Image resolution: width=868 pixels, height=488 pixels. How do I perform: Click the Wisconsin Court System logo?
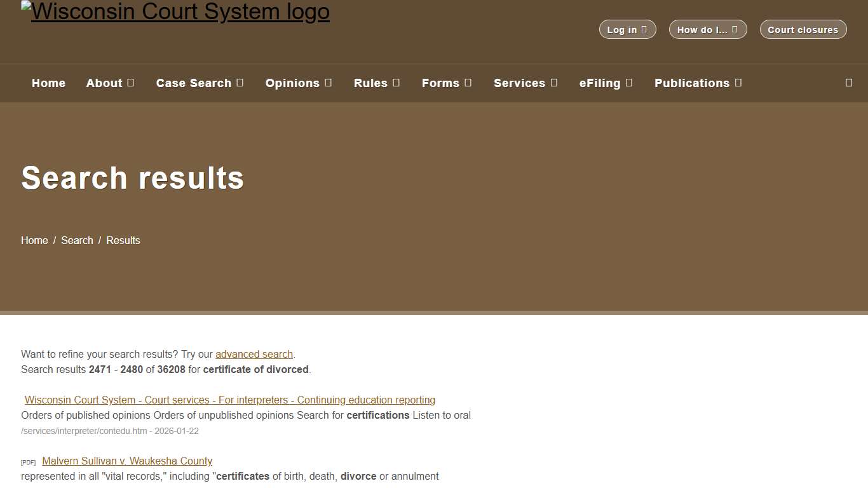[175, 11]
